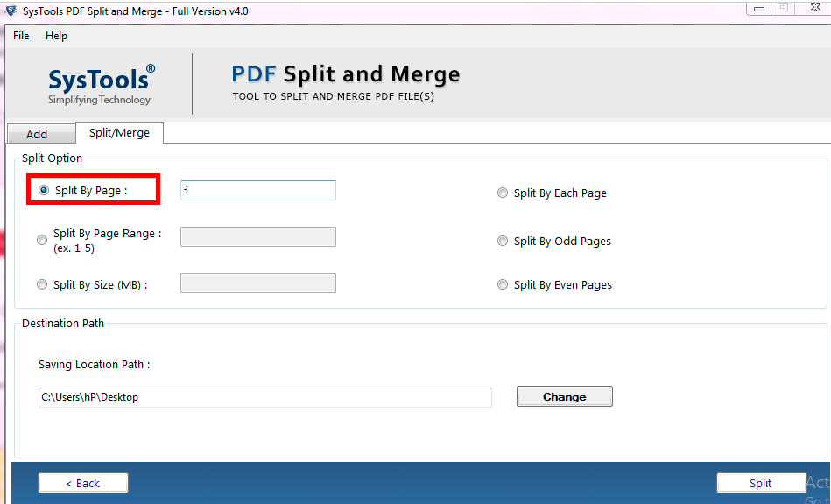Select Split By Page Range option
Image resolution: width=831 pixels, height=504 pixels.
click(42, 240)
